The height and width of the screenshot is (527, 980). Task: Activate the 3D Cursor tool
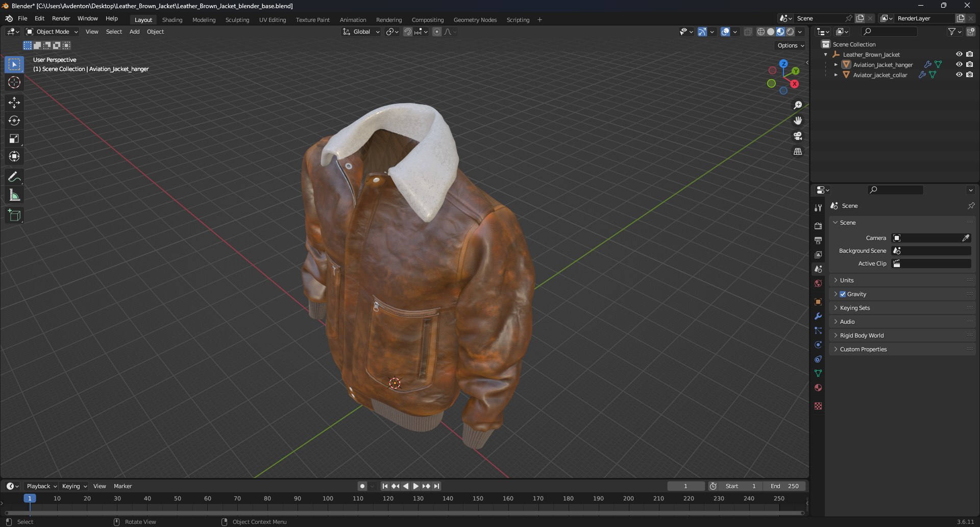(14, 82)
